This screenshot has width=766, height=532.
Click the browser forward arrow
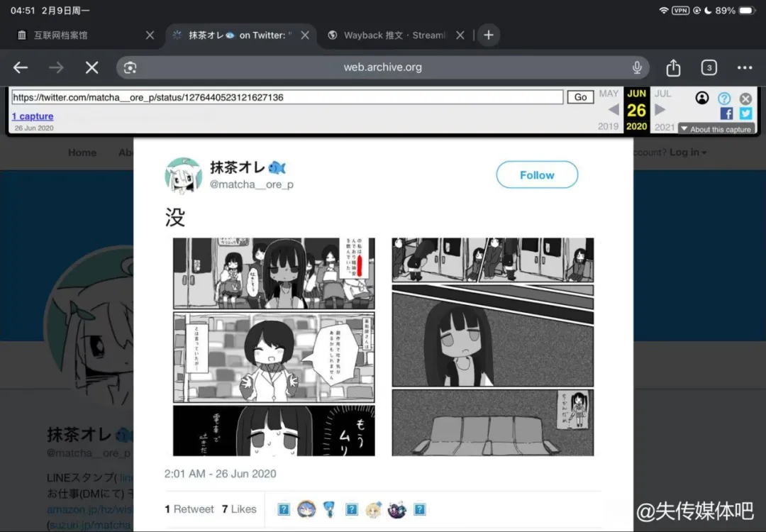click(x=56, y=67)
